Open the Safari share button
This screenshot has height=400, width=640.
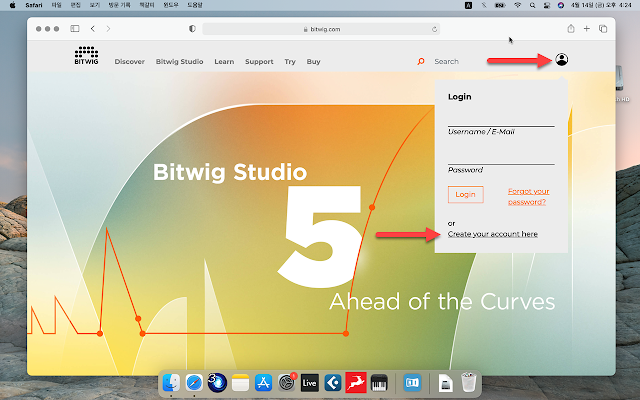tap(571, 29)
